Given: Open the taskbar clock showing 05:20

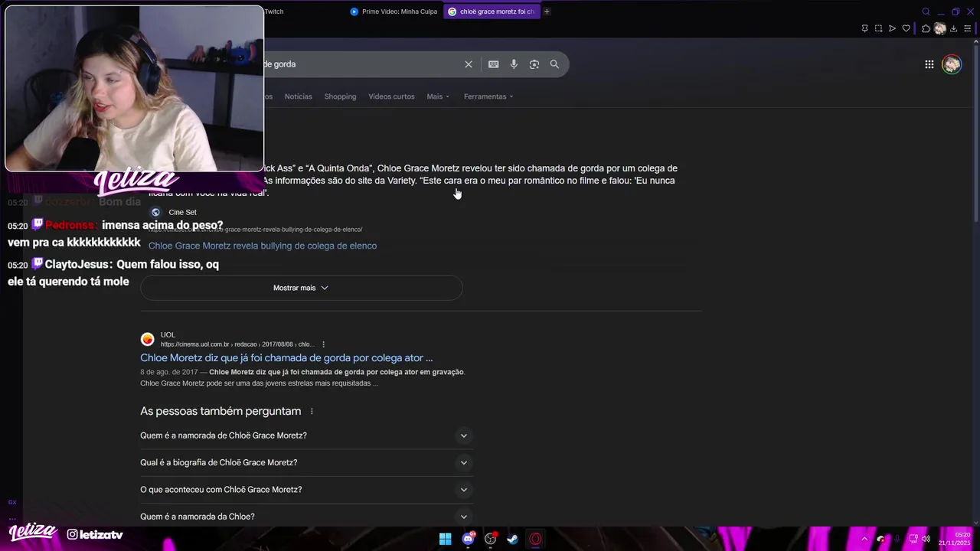Looking at the screenshot, I should pyautogui.click(x=954, y=539).
